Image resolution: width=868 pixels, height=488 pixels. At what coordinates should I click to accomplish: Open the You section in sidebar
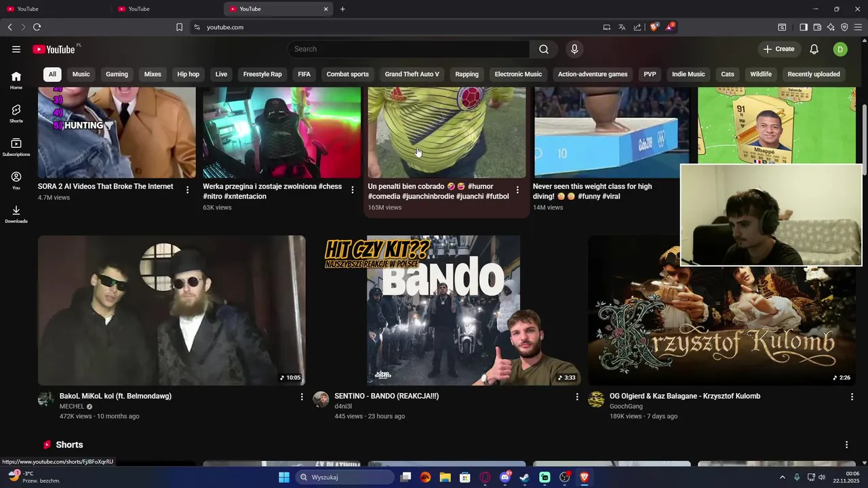tap(16, 180)
